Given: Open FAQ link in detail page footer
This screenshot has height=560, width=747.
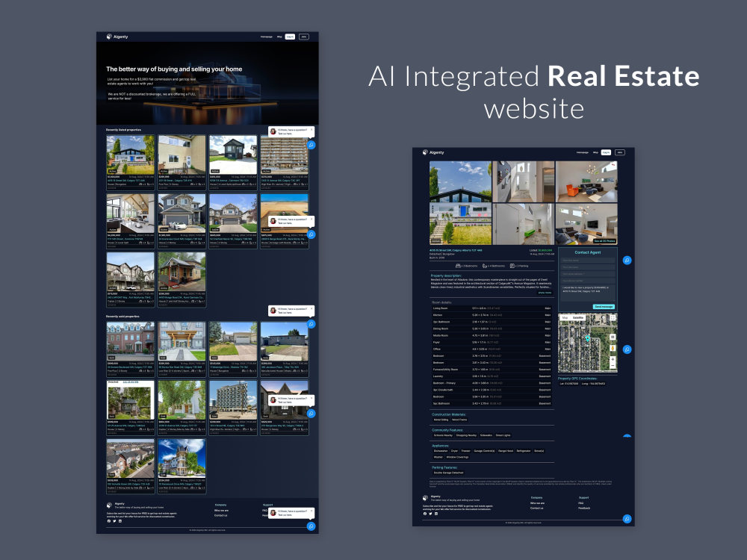Looking at the screenshot, I should point(580,503).
